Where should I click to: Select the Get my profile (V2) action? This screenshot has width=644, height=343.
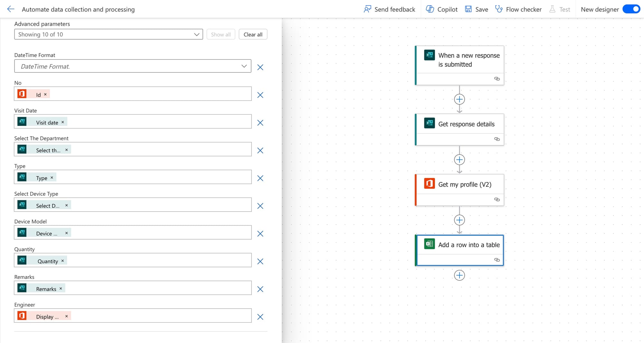459,190
